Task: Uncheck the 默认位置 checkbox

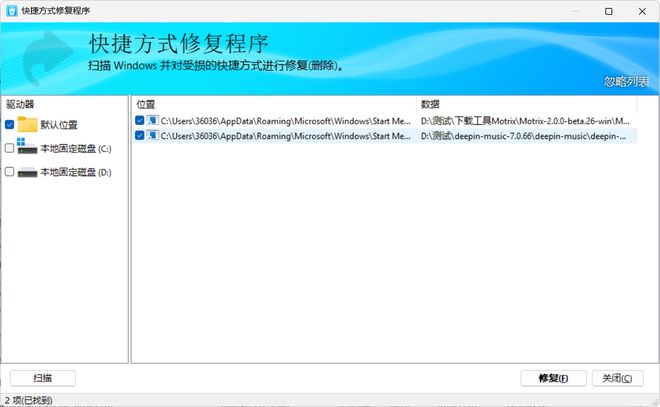Action: (9, 125)
